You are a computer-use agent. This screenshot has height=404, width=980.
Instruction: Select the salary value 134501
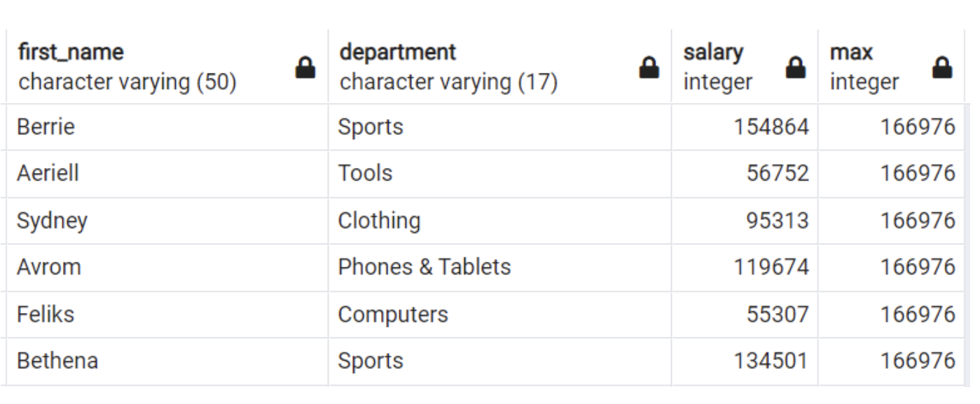pos(771,361)
